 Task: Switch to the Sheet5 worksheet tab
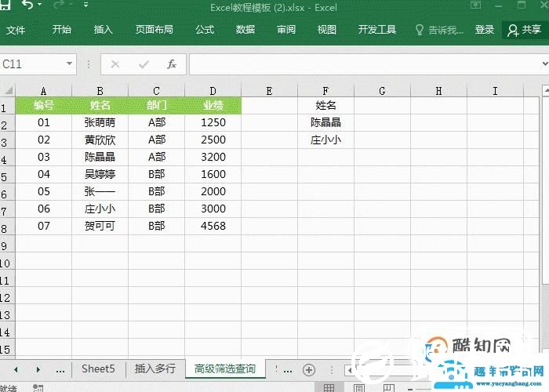coord(98,369)
